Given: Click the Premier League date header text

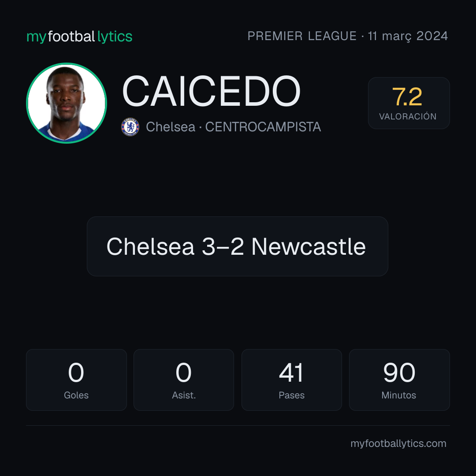Looking at the screenshot, I should pos(348,36).
